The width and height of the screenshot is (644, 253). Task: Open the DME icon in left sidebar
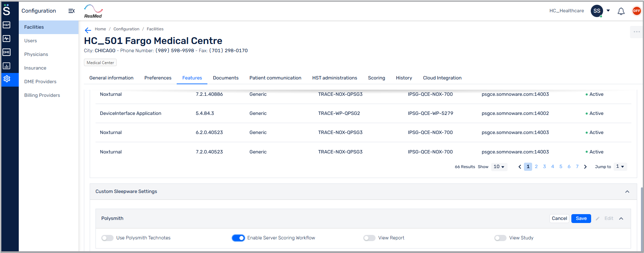coord(6,52)
